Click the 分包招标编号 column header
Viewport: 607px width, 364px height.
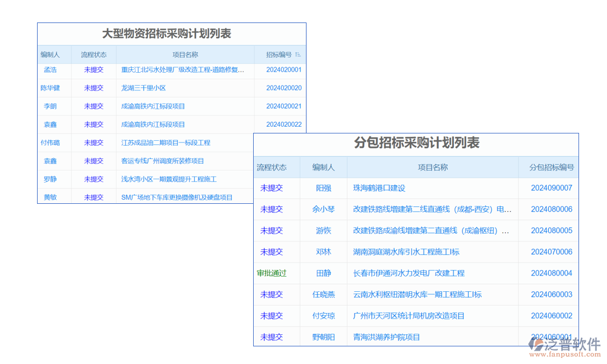551,167
